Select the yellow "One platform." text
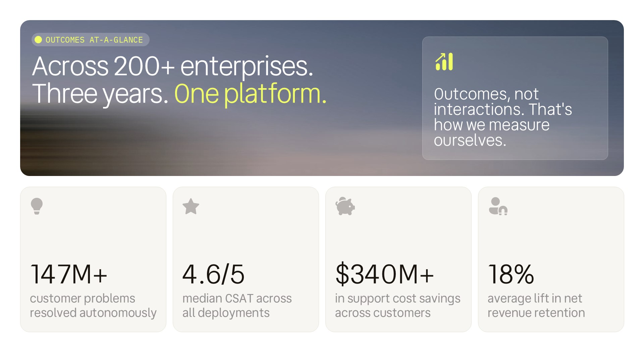The width and height of the screenshot is (644, 362). (250, 94)
